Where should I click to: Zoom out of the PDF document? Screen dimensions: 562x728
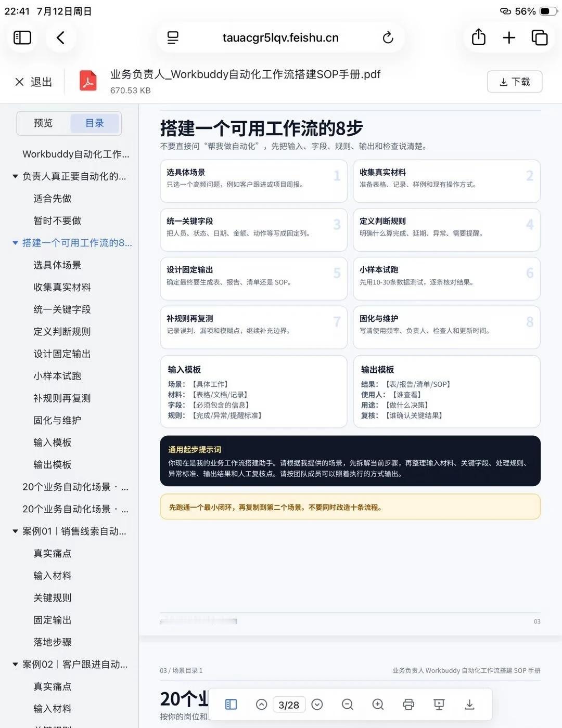348,704
